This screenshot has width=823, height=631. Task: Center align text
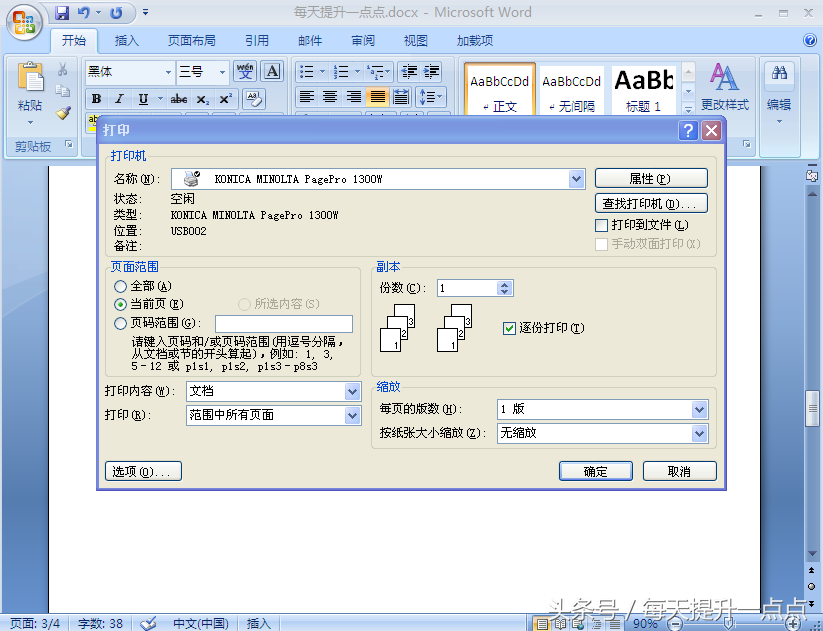(x=330, y=97)
